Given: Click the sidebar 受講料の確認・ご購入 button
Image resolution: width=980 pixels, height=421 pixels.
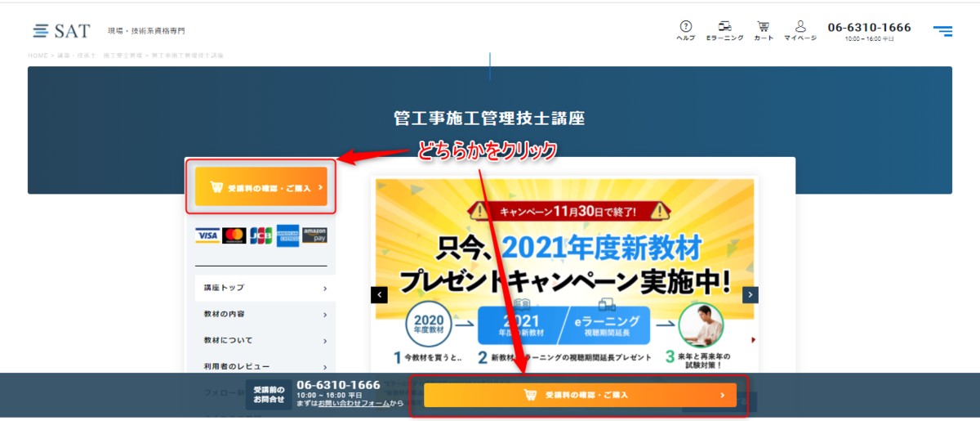Looking at the screenshot, I should click(261, 187).
